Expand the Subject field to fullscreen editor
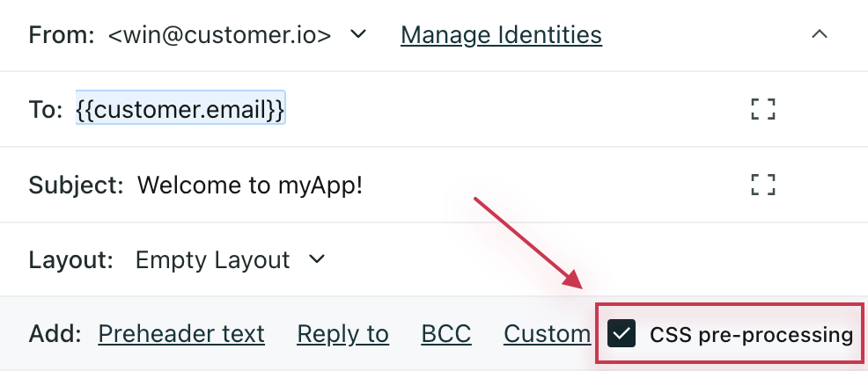 tap(763, 185)
